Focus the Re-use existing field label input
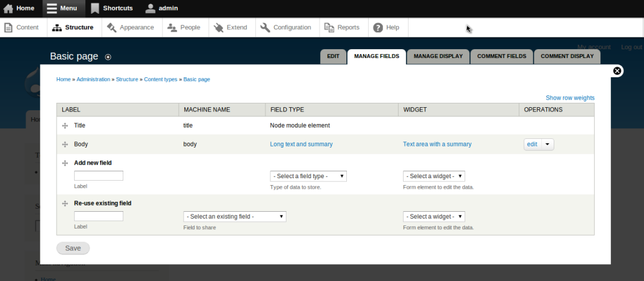644x281 pixels. (98, 216)
